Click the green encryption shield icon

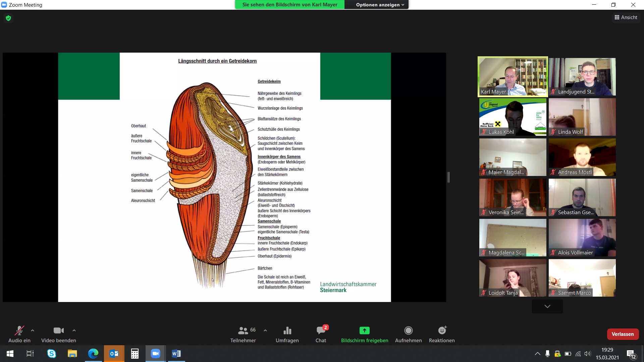(x=8, y=18)
